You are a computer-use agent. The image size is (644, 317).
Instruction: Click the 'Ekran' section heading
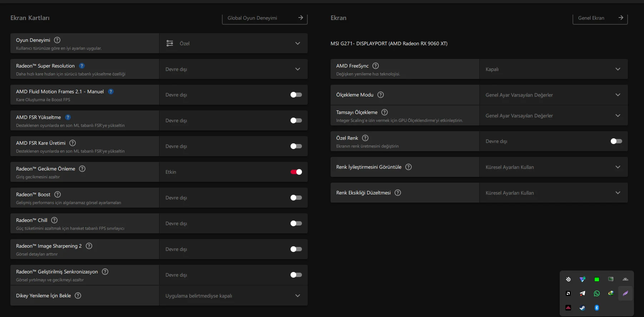point(338,18)
